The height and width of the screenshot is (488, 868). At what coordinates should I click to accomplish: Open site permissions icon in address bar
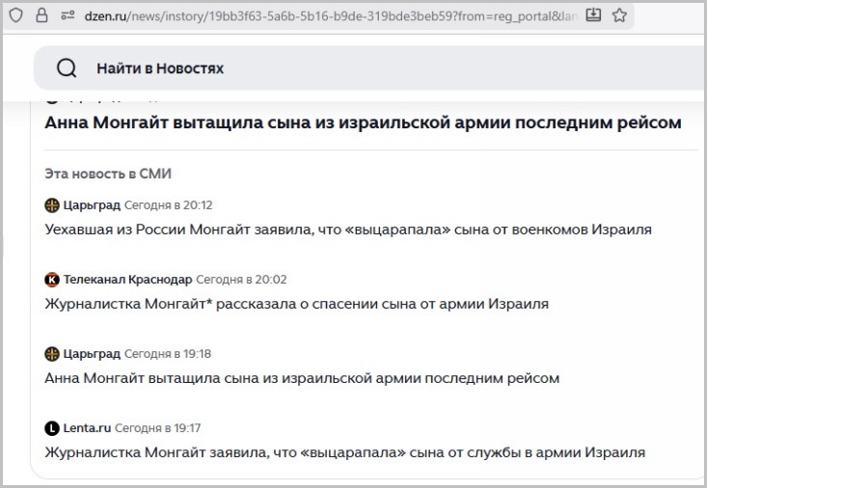68,15
